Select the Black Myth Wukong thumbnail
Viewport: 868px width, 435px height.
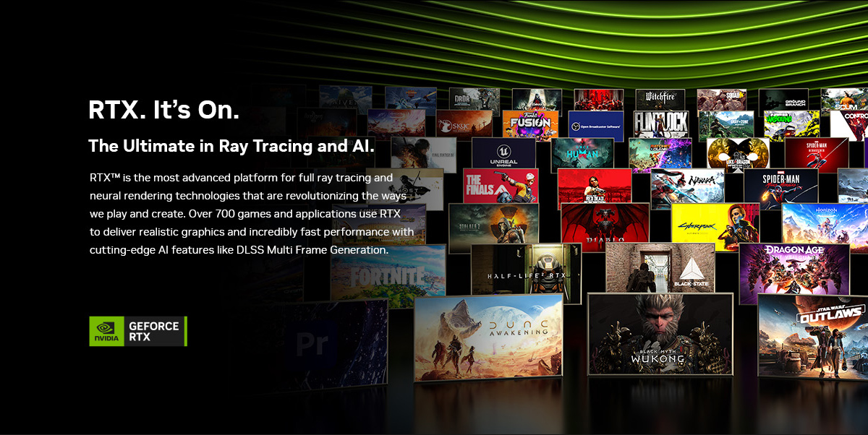(662, 334)
